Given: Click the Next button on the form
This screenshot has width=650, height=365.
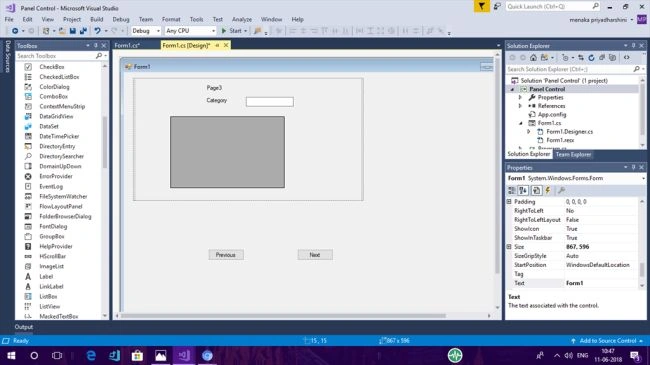Looking at the screenshot, I should [315, 255].
